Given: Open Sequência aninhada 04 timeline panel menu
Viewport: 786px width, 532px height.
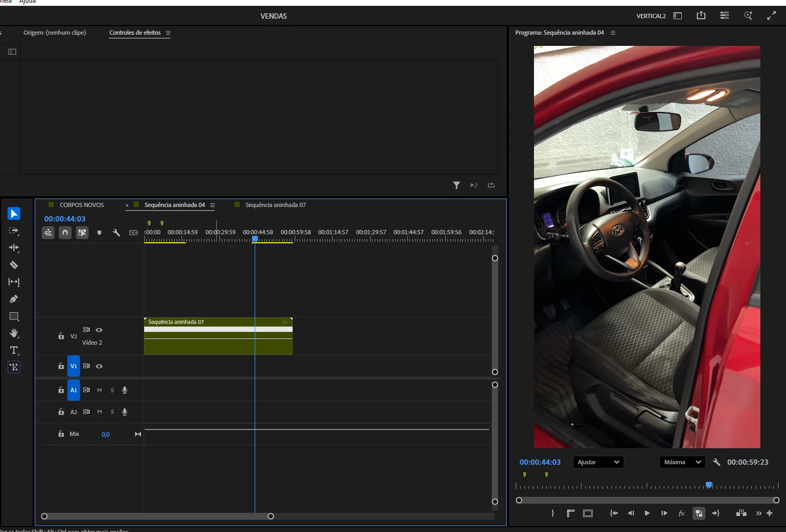Looking at the screenshot, I should coord(213,205).
